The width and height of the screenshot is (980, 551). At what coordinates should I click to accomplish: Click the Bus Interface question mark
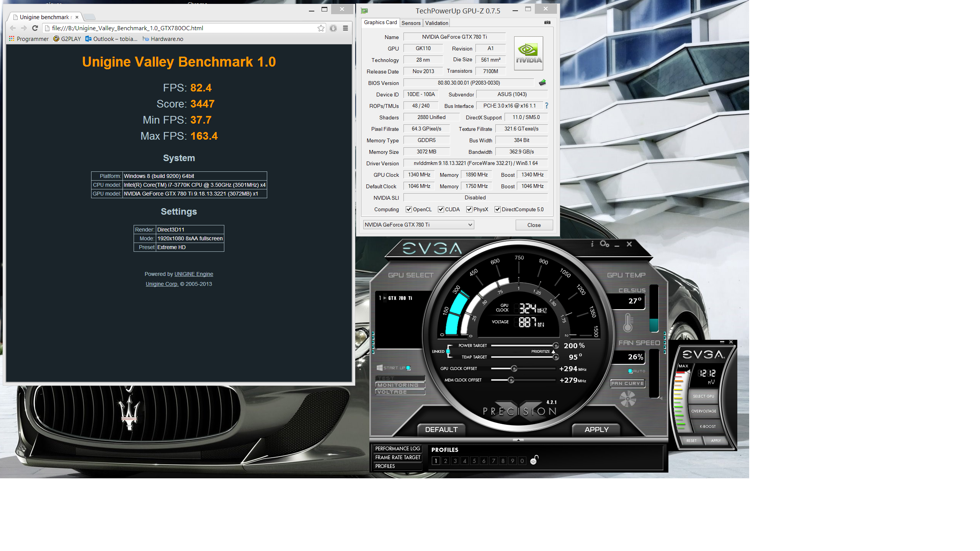(546, 106)
